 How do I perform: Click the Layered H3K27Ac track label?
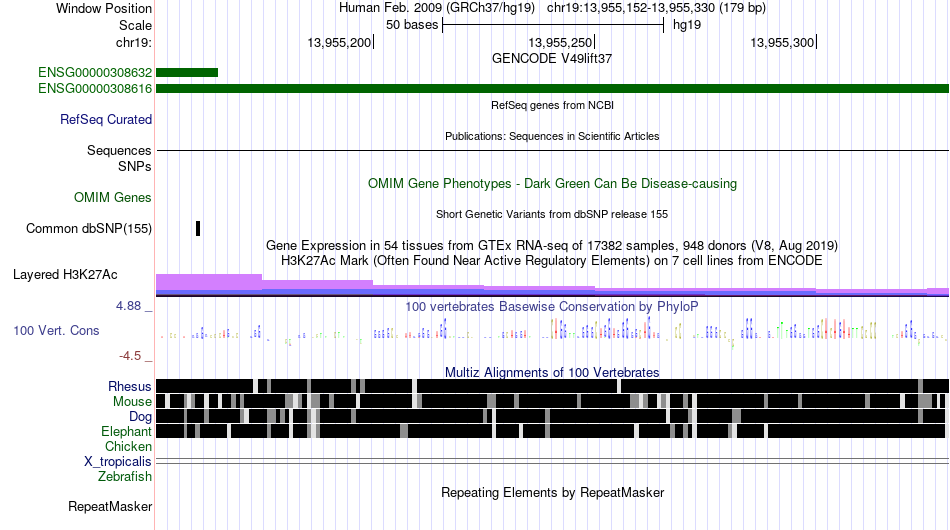[65, 274]
